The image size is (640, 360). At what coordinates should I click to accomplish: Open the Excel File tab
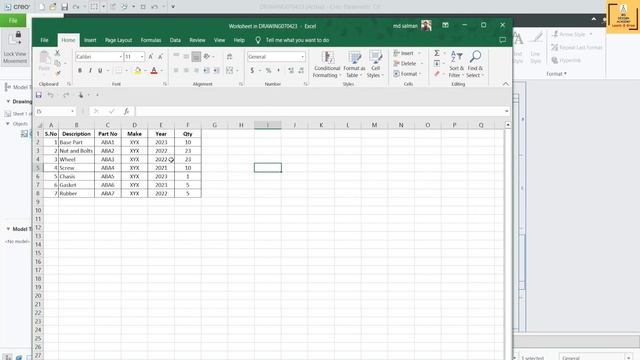point(44,40)
